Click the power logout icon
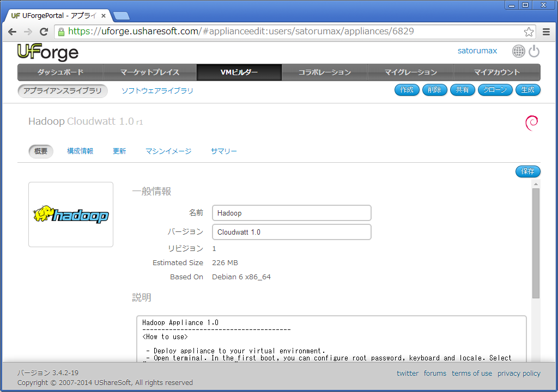 point(534,51)
